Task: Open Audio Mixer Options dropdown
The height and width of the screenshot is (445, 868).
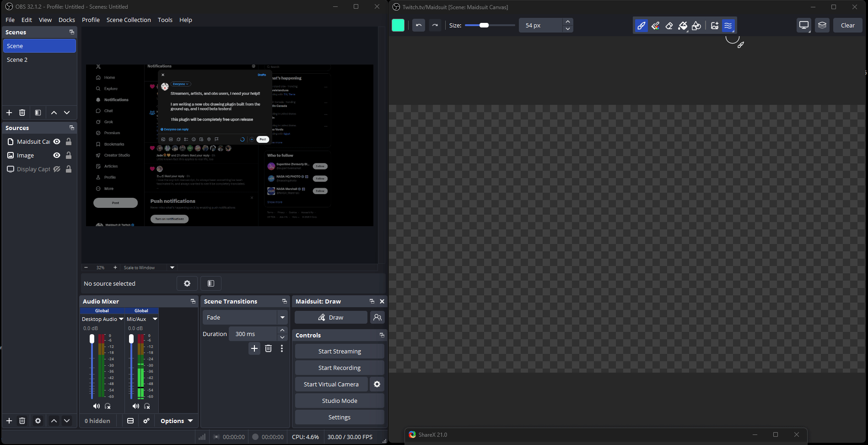Action: 177,421
